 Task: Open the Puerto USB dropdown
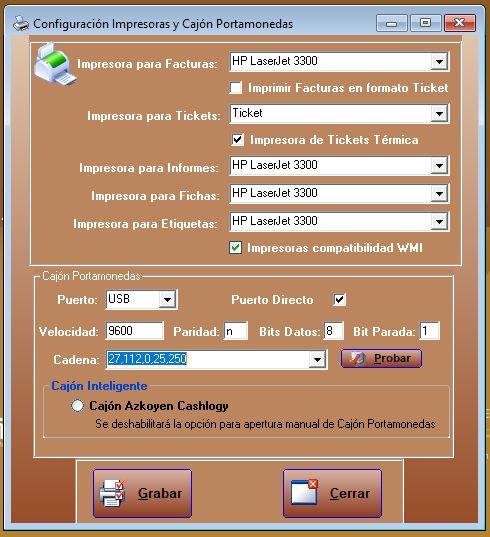(x=167, y=300)
